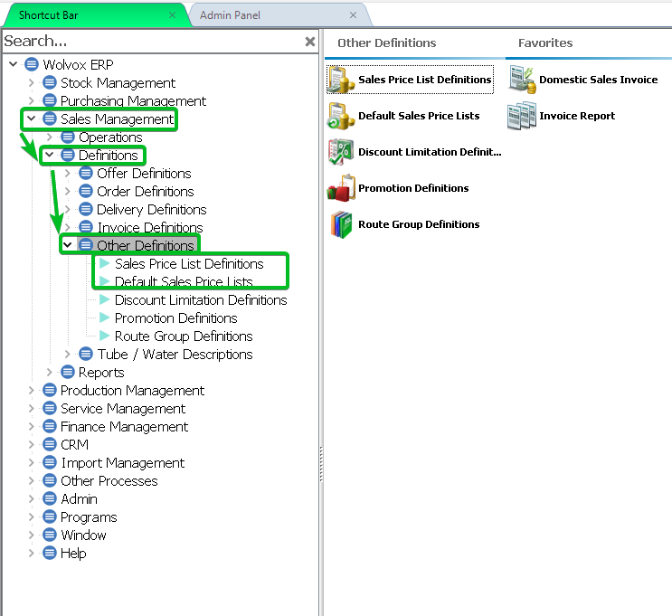Click the Promotion Definitions shortcut label

[413, 188]
